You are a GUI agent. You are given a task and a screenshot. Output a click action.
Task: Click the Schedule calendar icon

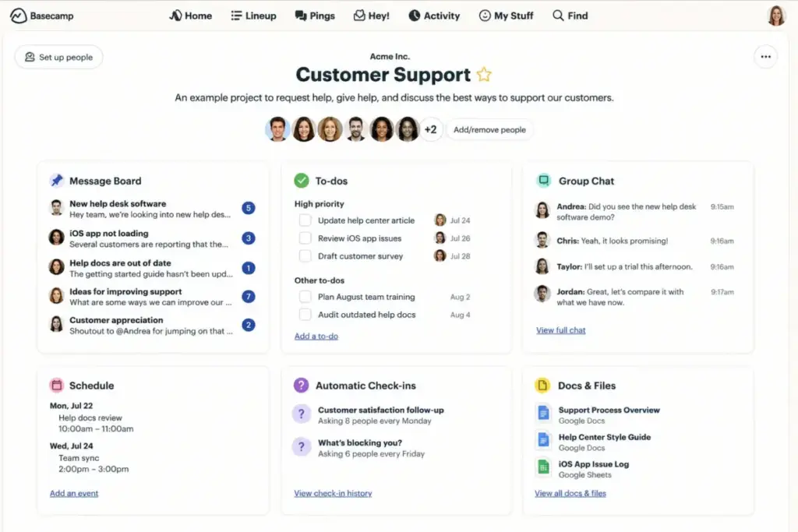point(56,386)
